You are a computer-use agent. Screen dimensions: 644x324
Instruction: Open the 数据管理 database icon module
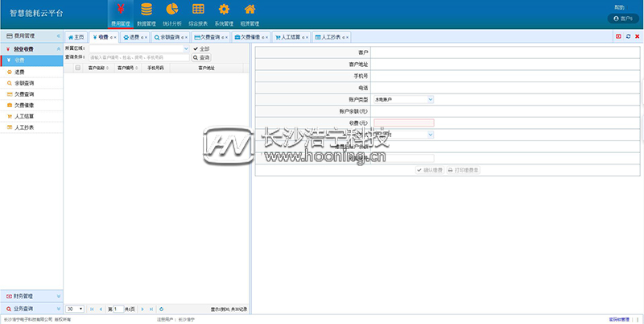(x=146, y=13)
